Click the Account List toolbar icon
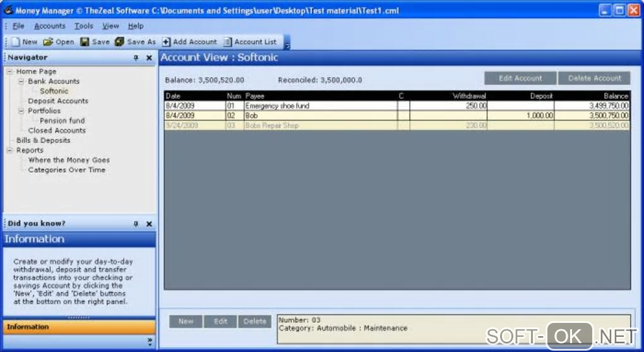Image resolution: width=644 pixels, height=352 pixels. [x=227, y=42]
